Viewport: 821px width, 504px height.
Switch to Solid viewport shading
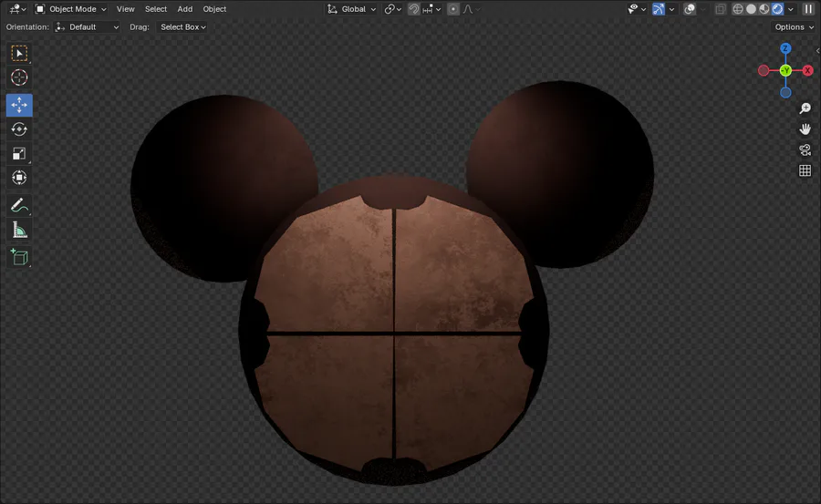(751, 9)
